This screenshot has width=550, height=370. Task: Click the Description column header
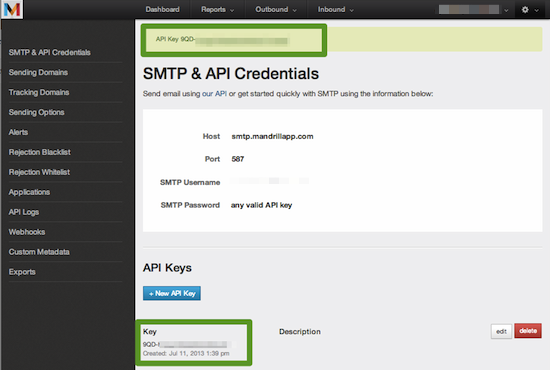click(300, 332)
